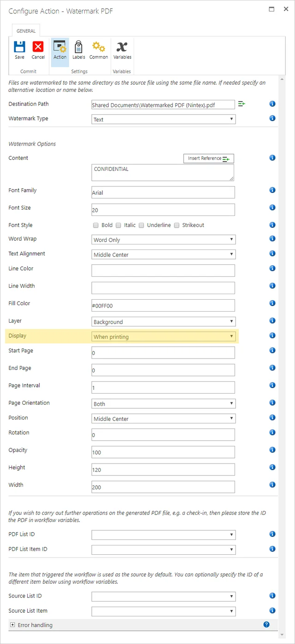Enable the Strikeout font style

(177, 225)
